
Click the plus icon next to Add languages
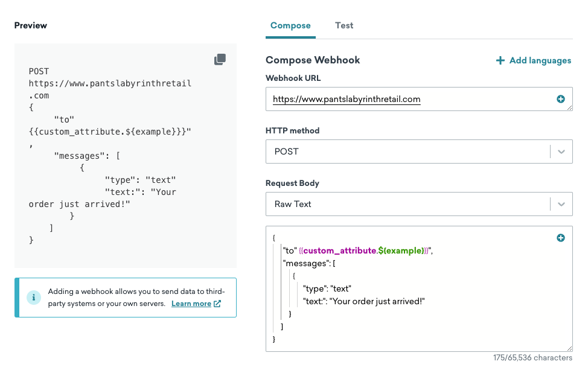pyautogui.click(x=500, y=60)
